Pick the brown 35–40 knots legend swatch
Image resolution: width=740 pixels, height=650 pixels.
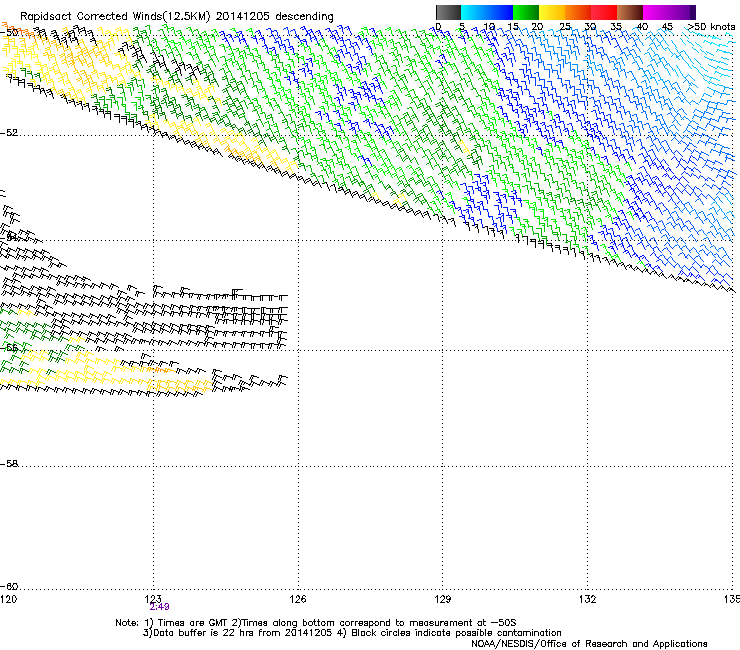[630, 12]
